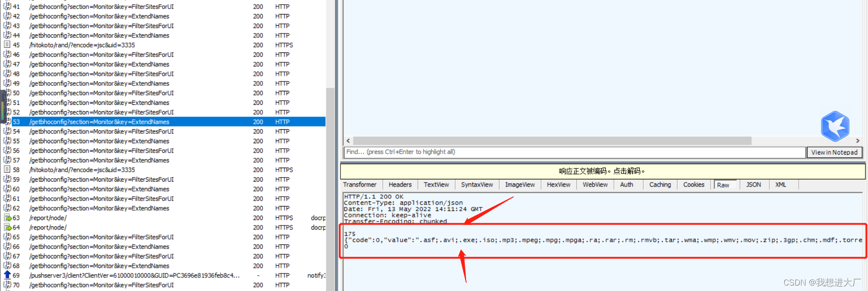This screenshot has height=291, width=868.
Task: Click the View in Notepad button
Action: [x=835, y=152]
